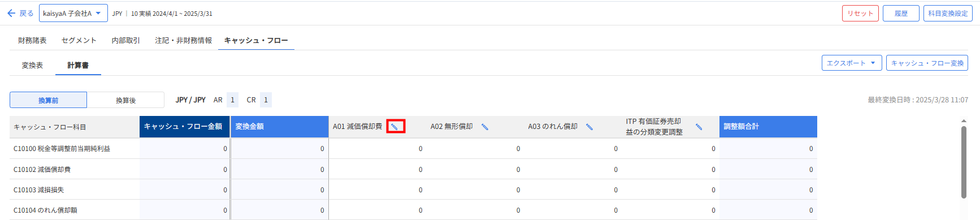Image resolution: width=980 pixels, height=220 pixels.
Task: Open the kaisyaA 子会社A company dropdown
Action: pos(73,13)
